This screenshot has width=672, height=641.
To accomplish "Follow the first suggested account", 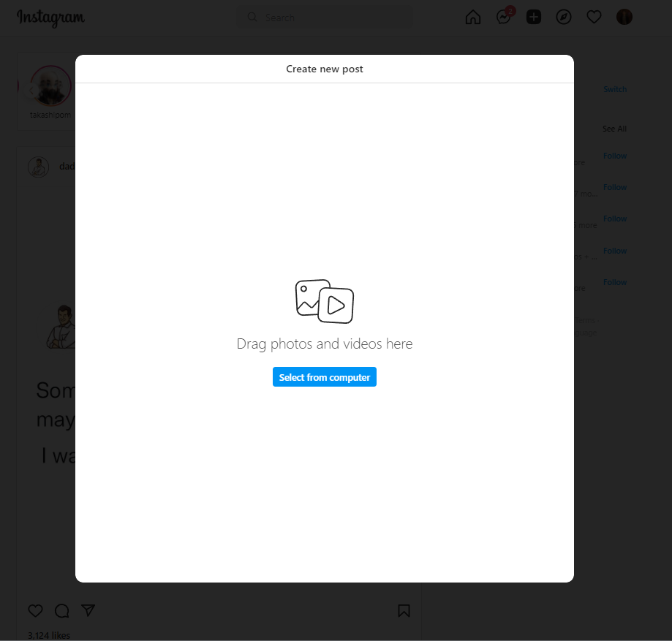I will [x=615, y=156].
